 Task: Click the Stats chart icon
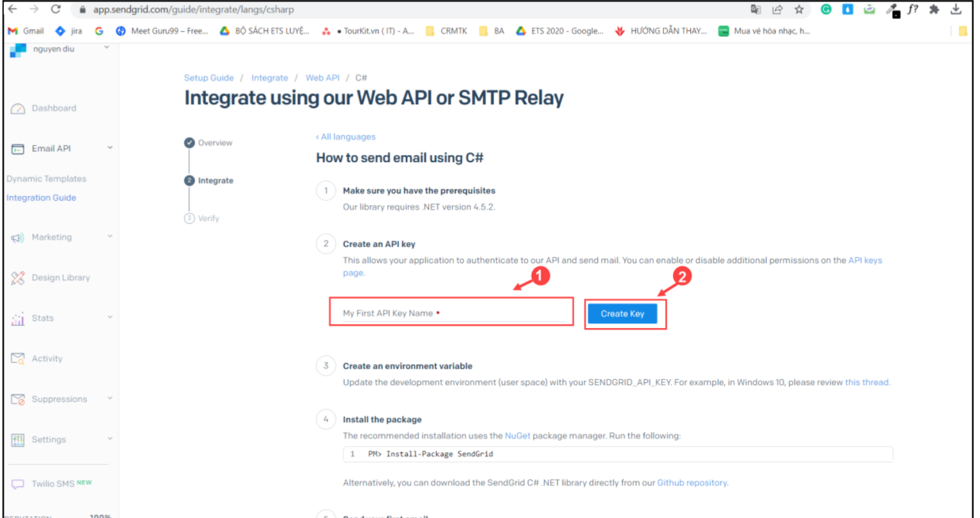click(x=18, y=319)
